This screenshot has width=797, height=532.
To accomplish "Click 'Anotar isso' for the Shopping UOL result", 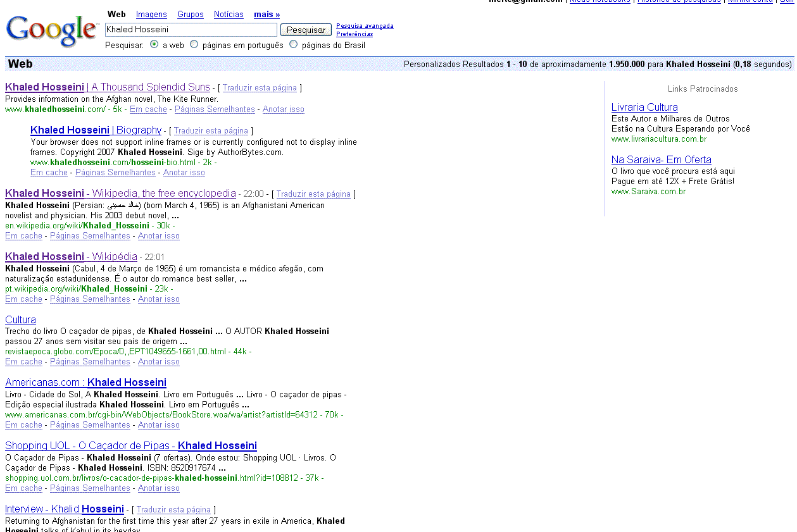I will 159,488.
